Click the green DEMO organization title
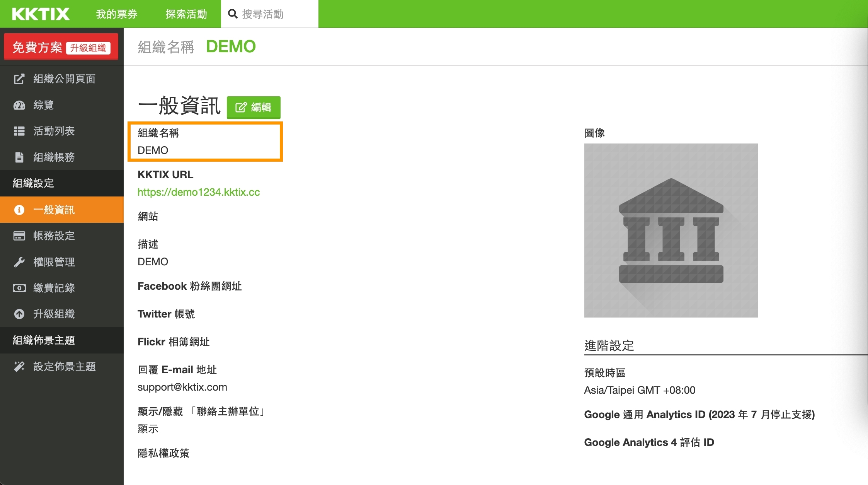868x485 pixels. [x=231, y=47]
